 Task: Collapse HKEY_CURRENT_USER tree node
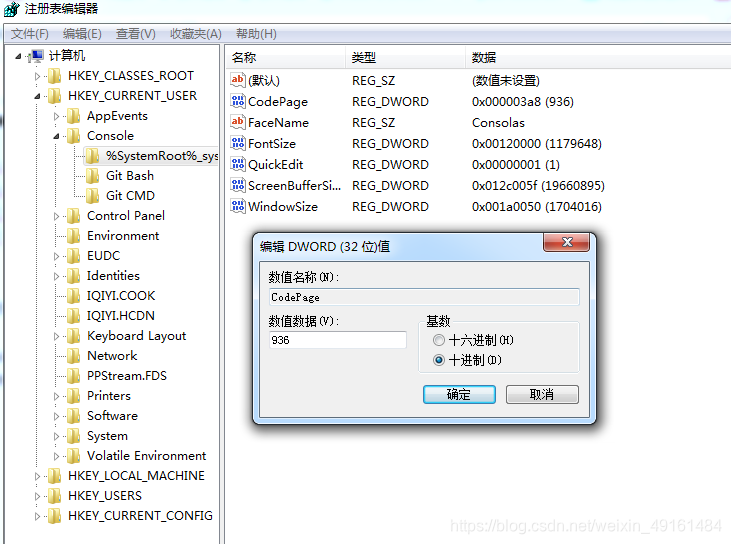coord(37,96)
